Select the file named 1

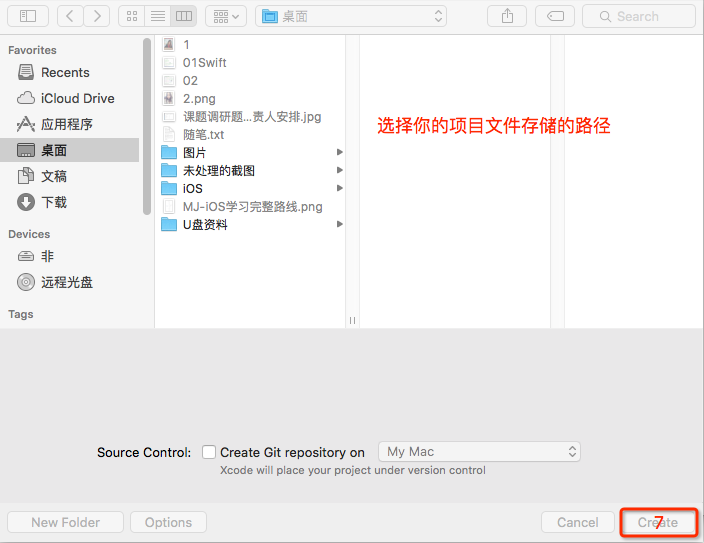pos(251,44)
